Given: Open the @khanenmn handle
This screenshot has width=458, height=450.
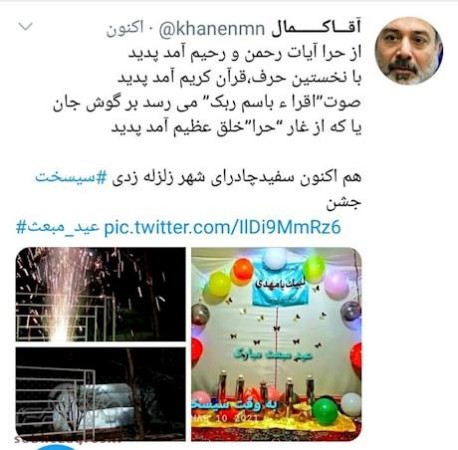Looking at the screenshot, I should [211, 29].
